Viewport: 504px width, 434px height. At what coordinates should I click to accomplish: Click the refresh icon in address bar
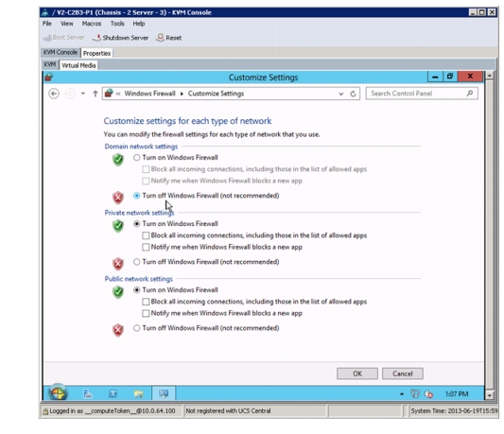coord(353,94)
